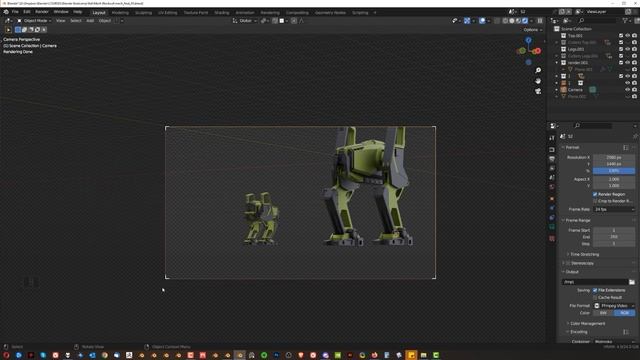Image resolution: width=640 pixels, height=360 pixels.
Task: Hide render.001 collection with eye icon
Action: [628, 62]
